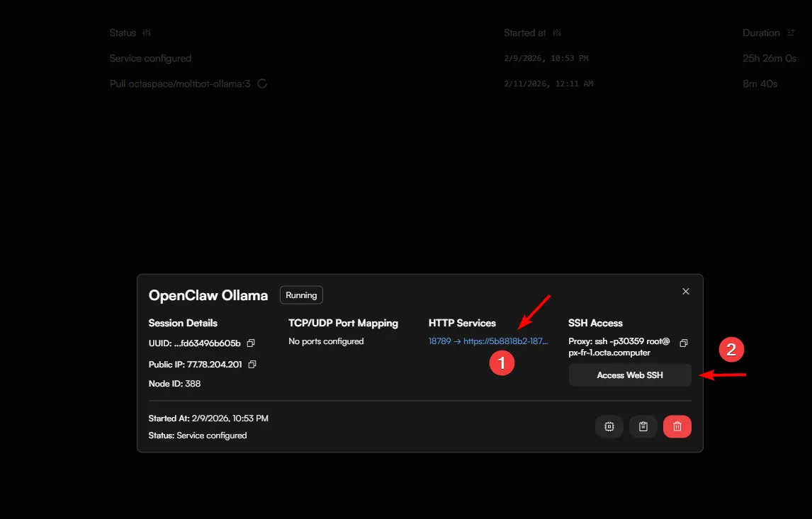Click the Started At: 2/9/2026, 10:53 PM line
This screenshot has height=519, width=812.
pyautogui.click(x=208, y=418)
